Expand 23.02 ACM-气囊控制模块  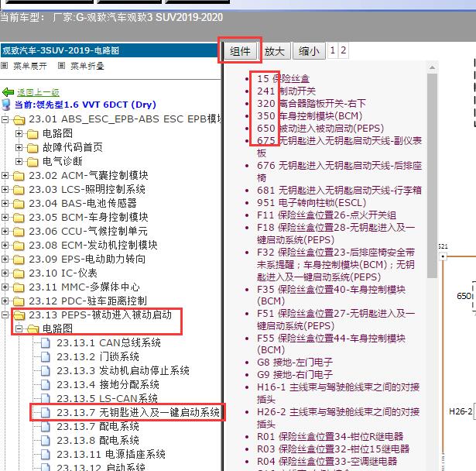(5, 175)
